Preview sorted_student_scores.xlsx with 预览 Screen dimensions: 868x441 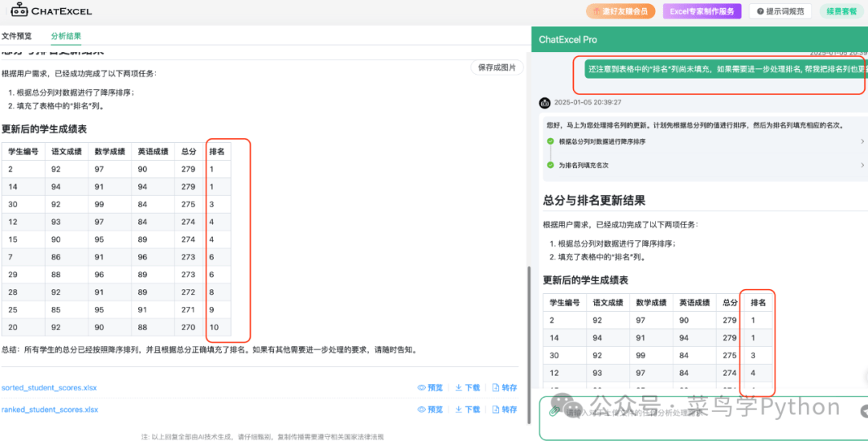[x=430, y=388]
